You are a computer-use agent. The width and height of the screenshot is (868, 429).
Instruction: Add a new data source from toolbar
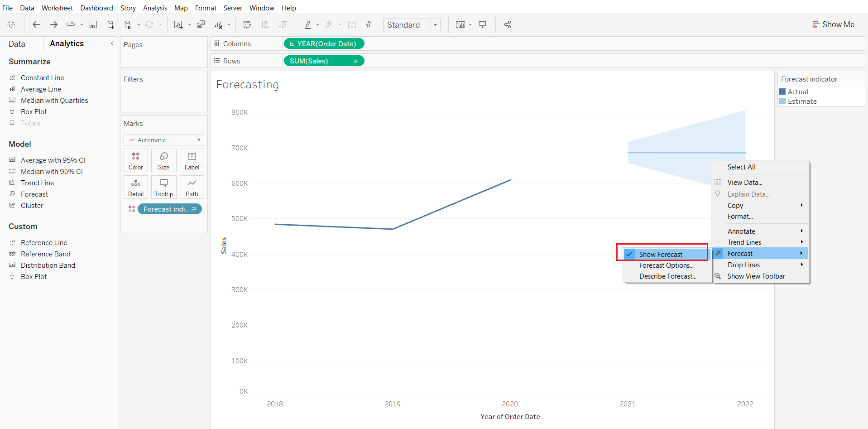(x=110, y=24)
